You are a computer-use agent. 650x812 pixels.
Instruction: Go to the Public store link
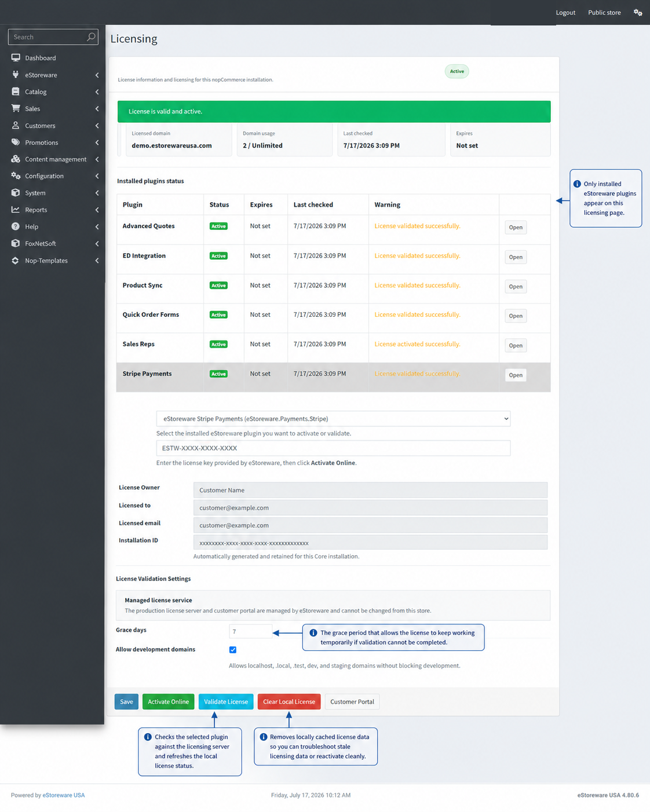[604, 13]
